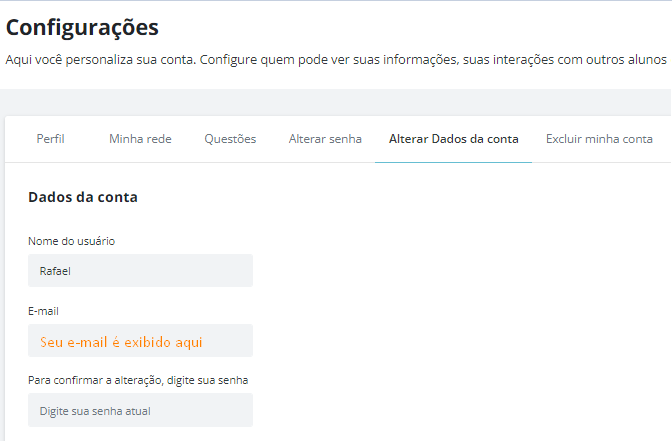Click the blue underline under the active tab

pos(453,162)
